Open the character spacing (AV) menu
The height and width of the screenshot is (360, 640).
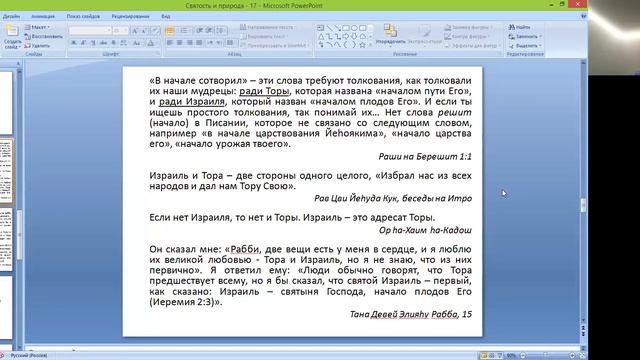pos(124,43)
